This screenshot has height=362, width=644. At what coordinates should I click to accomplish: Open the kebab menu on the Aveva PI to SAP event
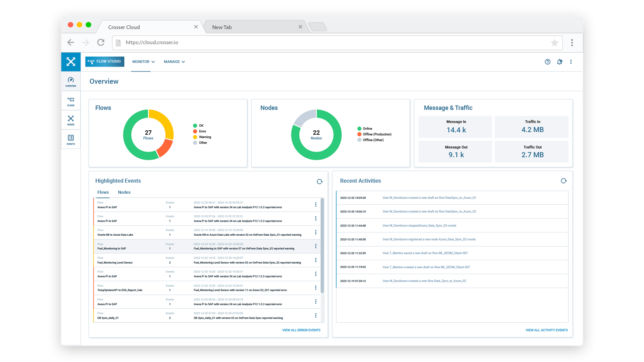coord(316,205)
